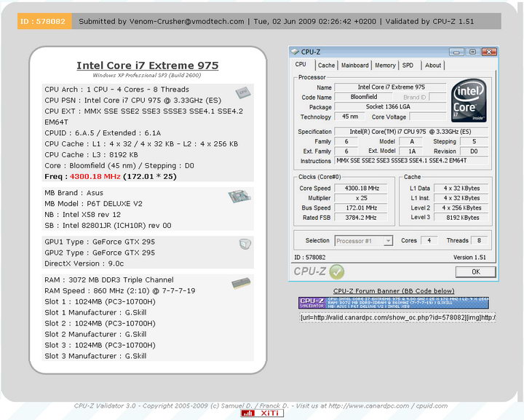Viewport: 524px width, 420px height.
Task: Click the GPU icon beside GPU1 Type
Action: (x=245, y=244)
